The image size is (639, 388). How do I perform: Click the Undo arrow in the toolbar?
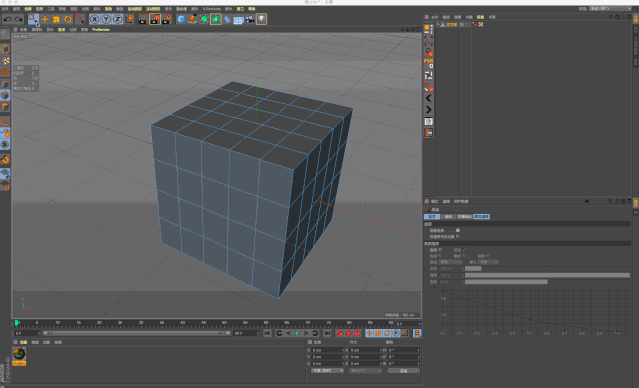coord(7,19)
